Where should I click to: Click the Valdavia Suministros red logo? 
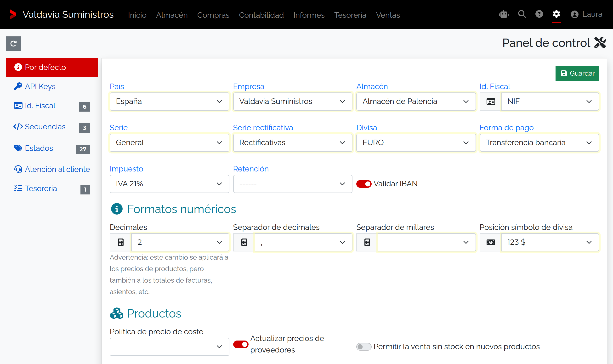point(13,14)
